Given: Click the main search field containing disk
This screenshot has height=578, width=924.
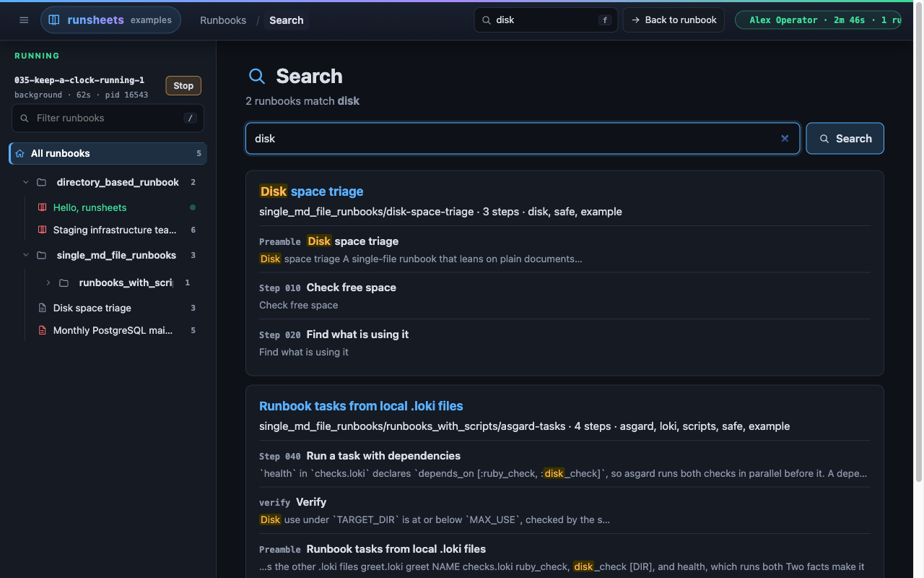Looking at the screenshot, I should tap(523, 139).
